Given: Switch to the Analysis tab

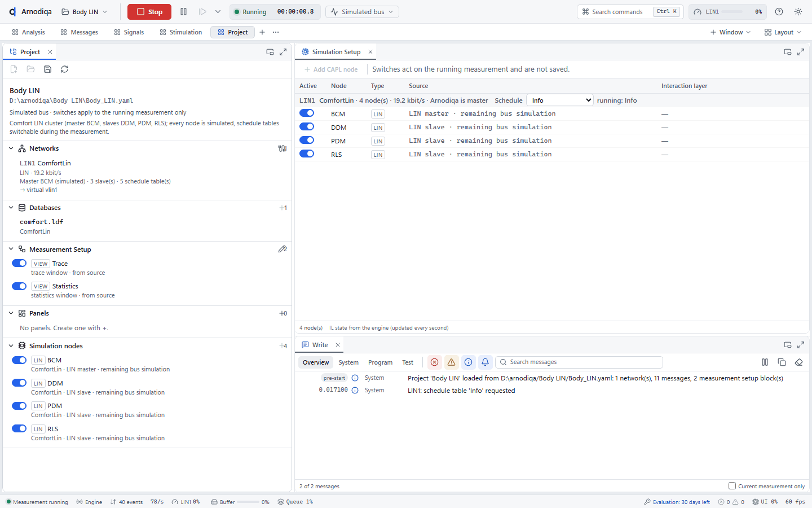Looking at the screenshot, I should (x=28, y=32).
